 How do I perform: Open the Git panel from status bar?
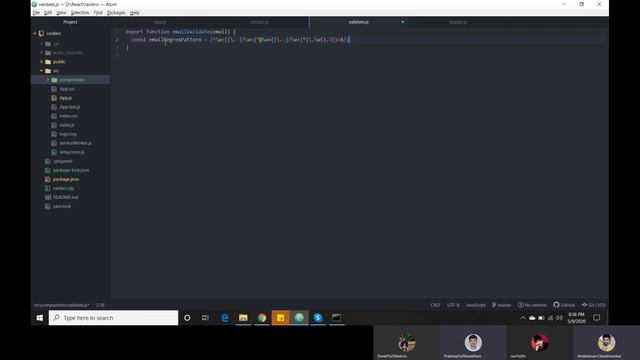(594, 305)
